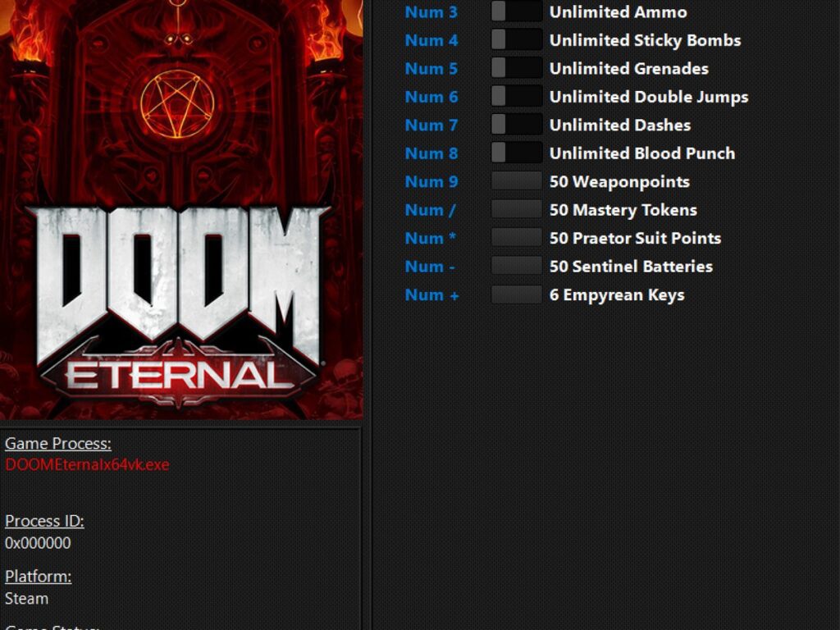Click the Unlimited Double Jumps label text
Screen dimensions: 840x630
tap(649, 97)
